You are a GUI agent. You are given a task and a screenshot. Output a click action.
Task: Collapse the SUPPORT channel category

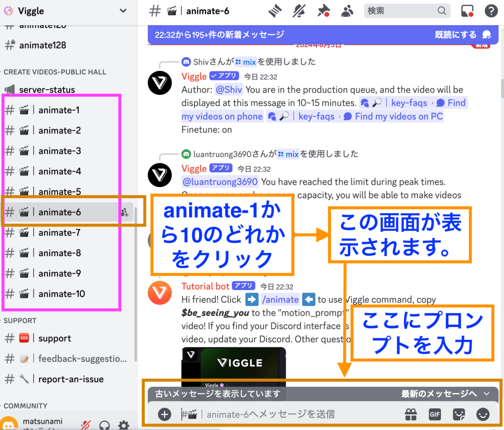tap(20, 321)
